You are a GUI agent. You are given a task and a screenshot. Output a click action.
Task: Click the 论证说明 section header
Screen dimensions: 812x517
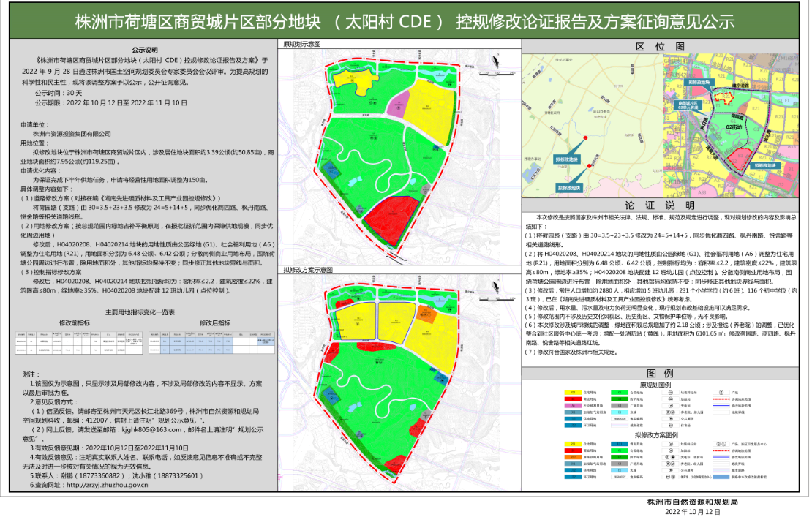coord(663,205)
